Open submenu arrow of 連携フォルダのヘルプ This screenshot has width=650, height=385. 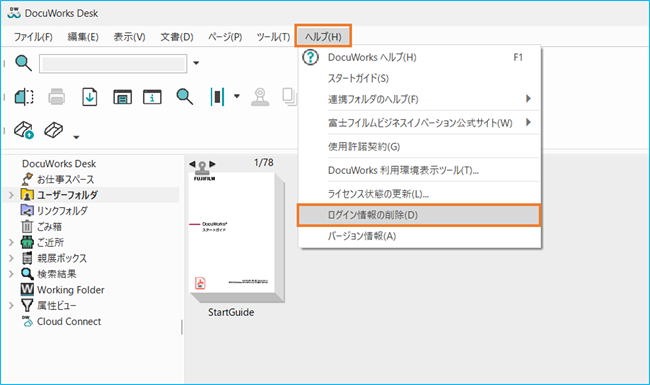point(528,99)
